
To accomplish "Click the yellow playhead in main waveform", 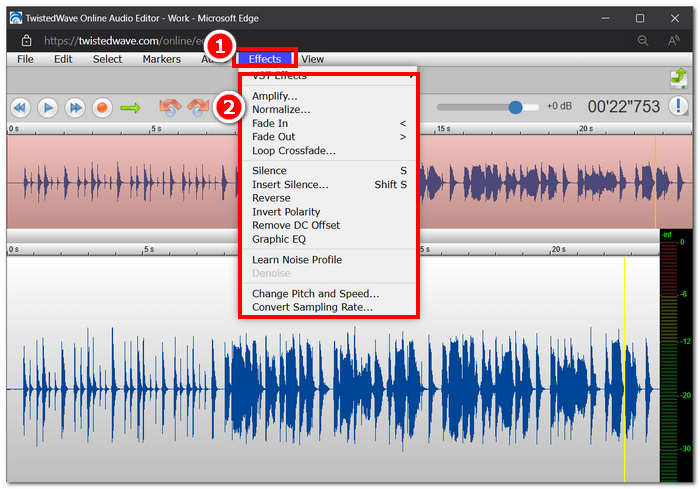I will [625, 369].
